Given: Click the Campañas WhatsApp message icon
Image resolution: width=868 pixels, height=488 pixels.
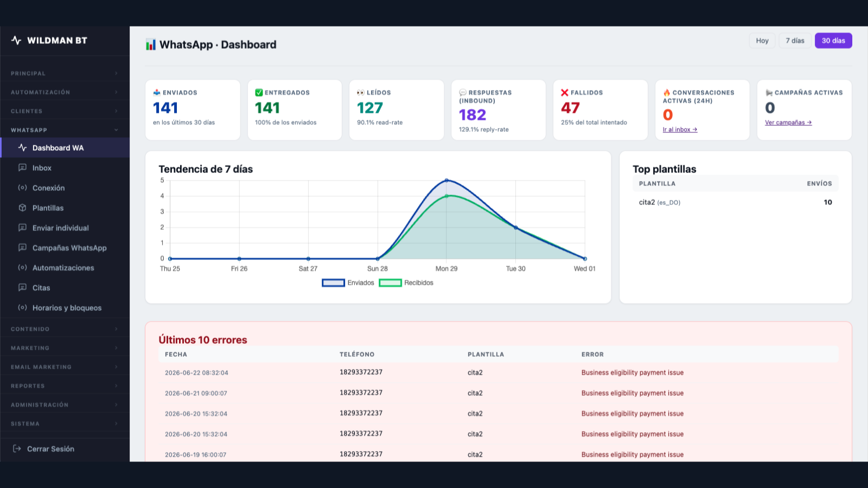Looking at the screenshot, I should coord(22,248).
